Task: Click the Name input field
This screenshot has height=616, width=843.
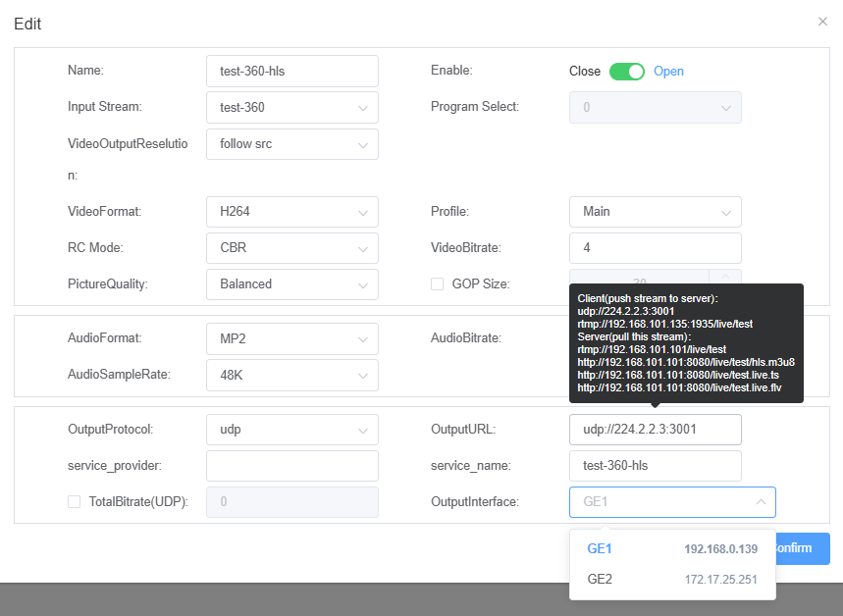Action: 291,71
